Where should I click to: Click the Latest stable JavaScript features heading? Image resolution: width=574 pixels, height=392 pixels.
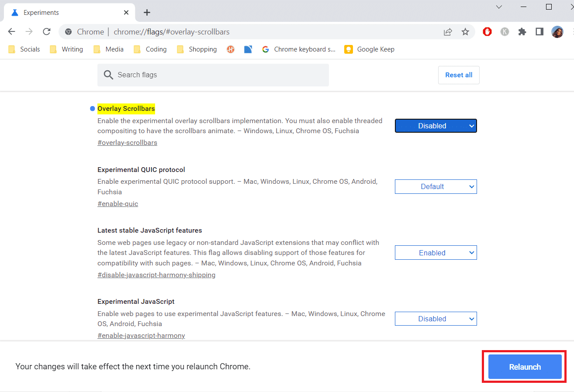tap(149, 230)
